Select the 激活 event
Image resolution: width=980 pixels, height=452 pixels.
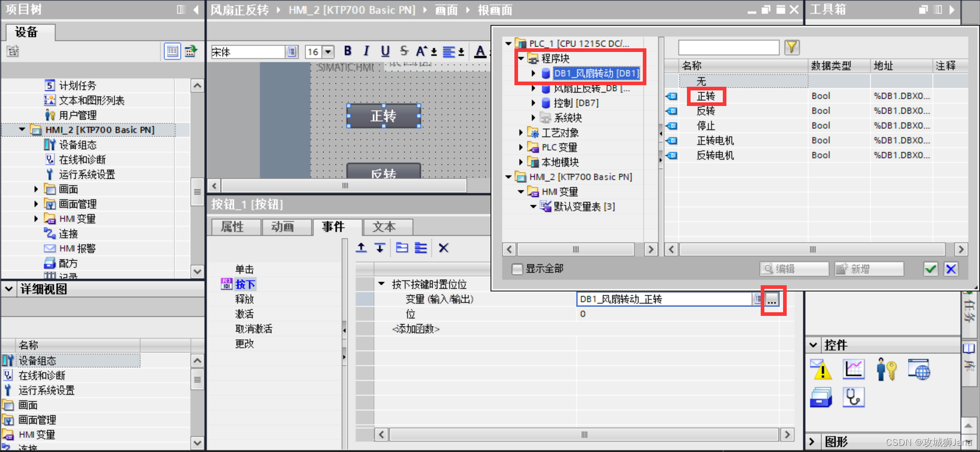[244, 314]
